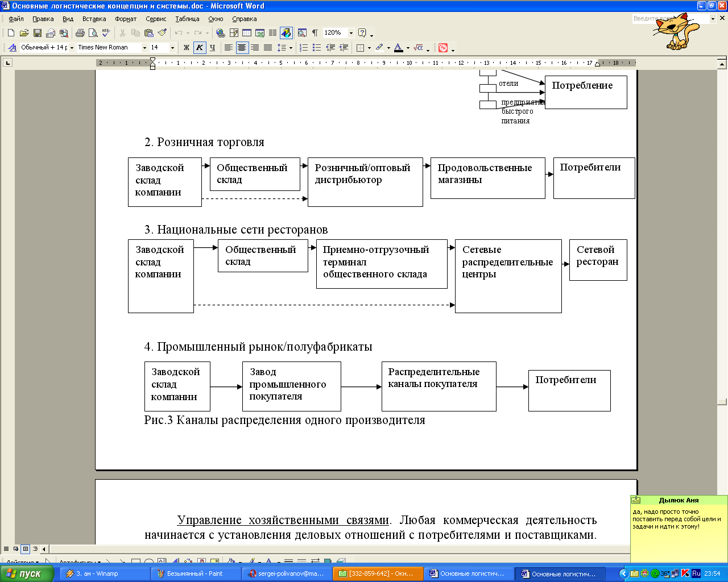This screenshot has height=582, width=728.
Task: Run the spelling check (ABC checkmark)
Action: click(105, 33)
